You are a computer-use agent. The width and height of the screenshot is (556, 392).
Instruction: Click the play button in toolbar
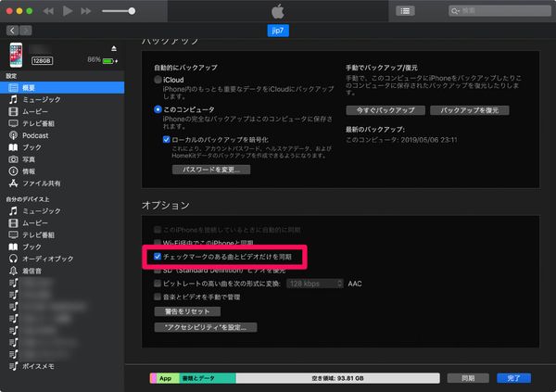point(68,11)
